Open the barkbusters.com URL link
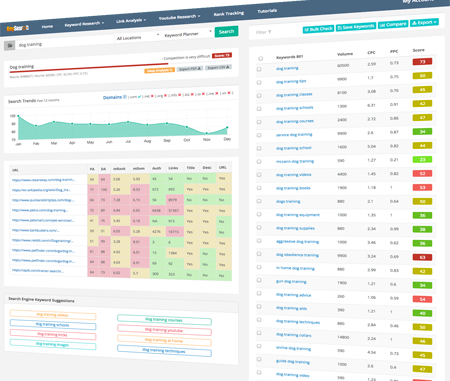450x381 pixels. pos(36,230)
